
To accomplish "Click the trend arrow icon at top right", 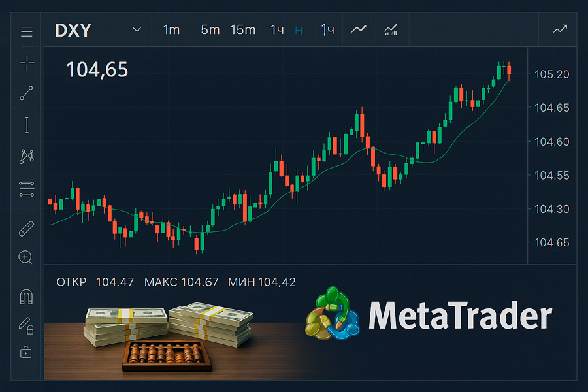I will click(559, 29).
